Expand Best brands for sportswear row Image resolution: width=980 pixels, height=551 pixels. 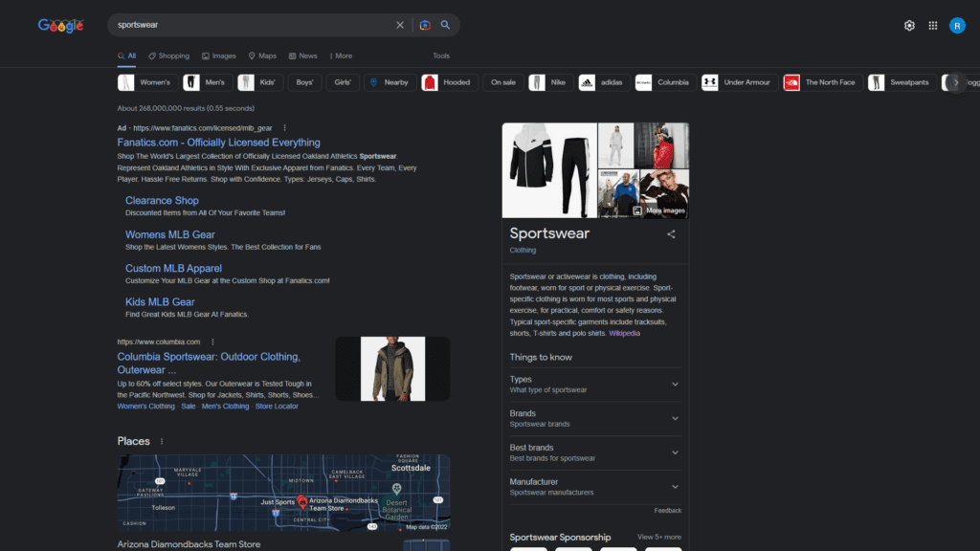tap(595, 452)
